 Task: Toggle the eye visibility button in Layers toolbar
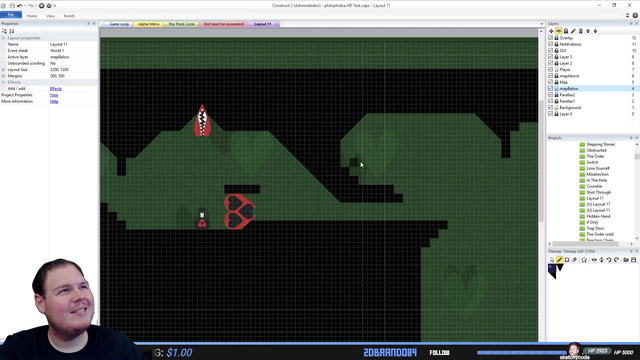coord(558,31)
